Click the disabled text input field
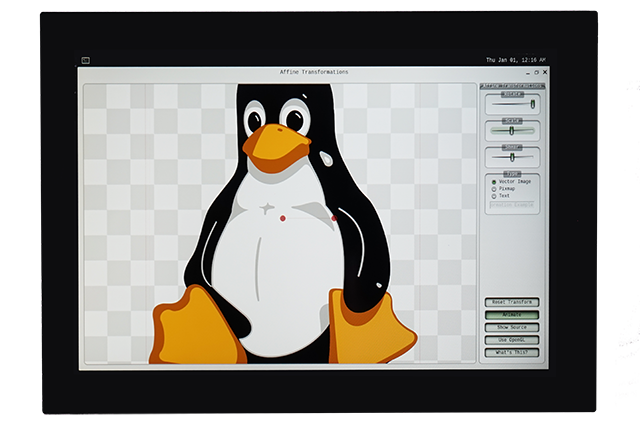The image size is (640, 426). pos(512,205)
